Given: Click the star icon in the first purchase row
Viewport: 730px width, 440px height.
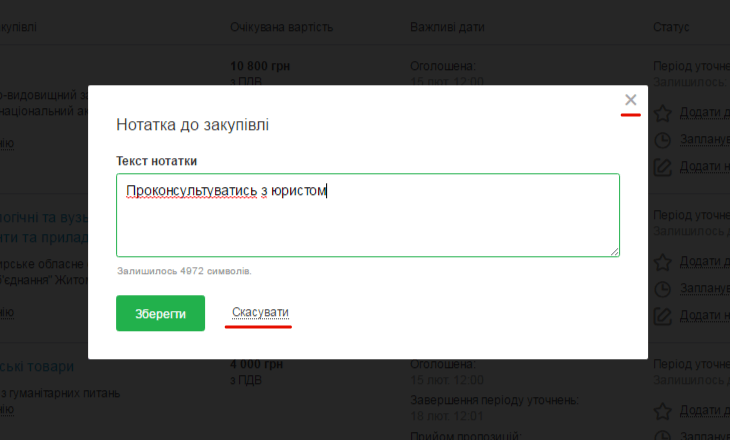Looking at the screenshot, I should pyautogui.click(x=662, y=113).
